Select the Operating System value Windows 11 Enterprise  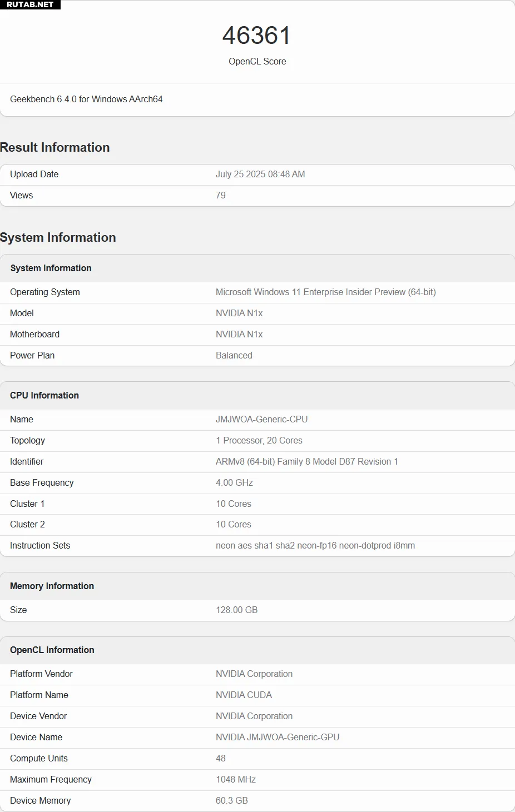(326, 292)
